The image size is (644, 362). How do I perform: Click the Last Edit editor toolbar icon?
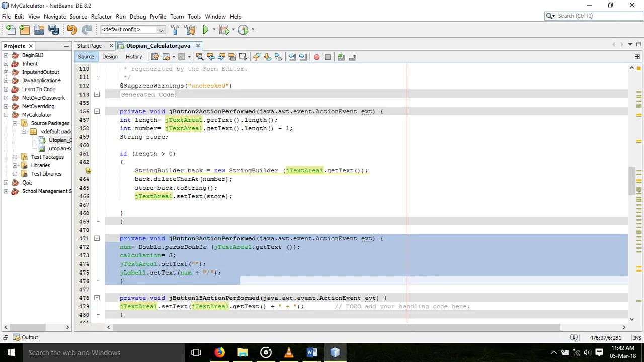point(155,57)
